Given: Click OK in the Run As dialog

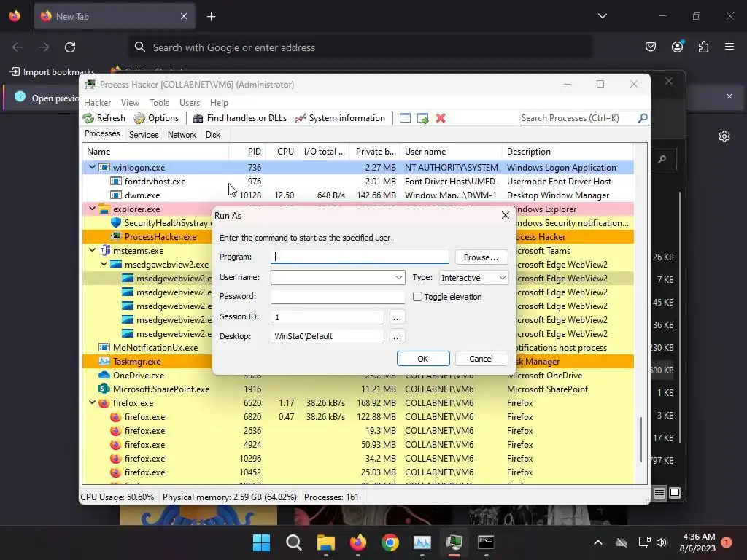Looking at the screenshot, I should 422,359.
